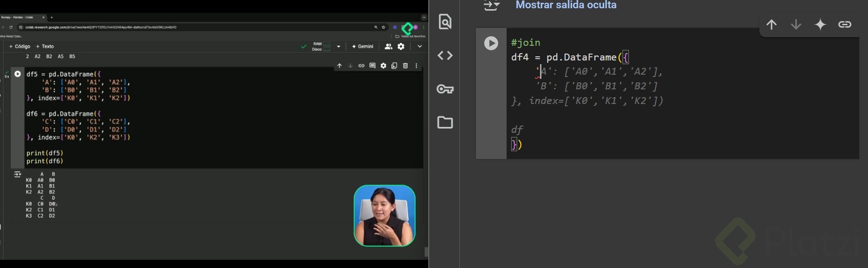Image resolution: width=868 pixels, height=268 pixels.
Task: Generate with AI sparkle icon on #join cell
Action: 820,24
